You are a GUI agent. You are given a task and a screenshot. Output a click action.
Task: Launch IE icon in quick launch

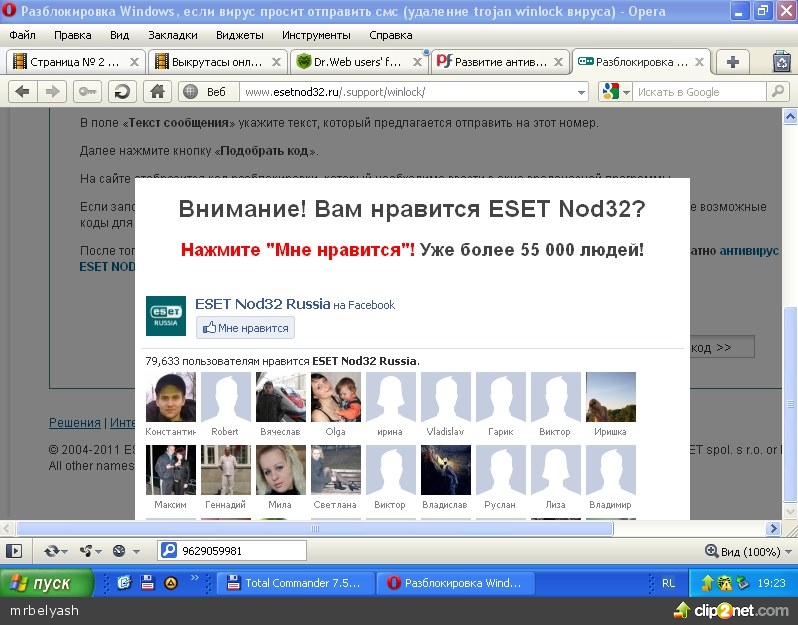point(124,582)
